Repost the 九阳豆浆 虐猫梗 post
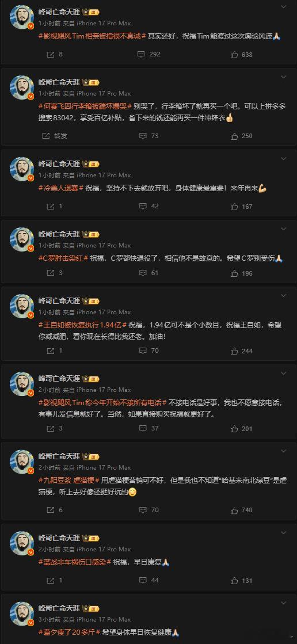Image resolution: width=297 pixels, height=644 pixels. point(54,510)
